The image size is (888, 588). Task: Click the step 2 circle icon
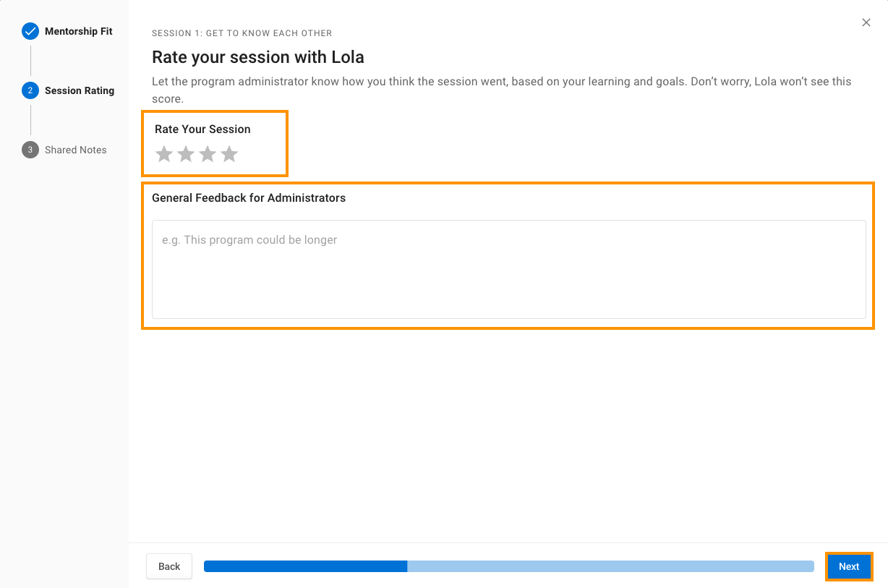pos(30,90)
